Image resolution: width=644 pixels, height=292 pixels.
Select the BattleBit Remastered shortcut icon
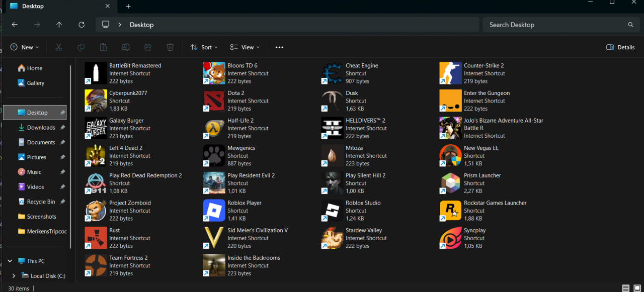[96, 73]
